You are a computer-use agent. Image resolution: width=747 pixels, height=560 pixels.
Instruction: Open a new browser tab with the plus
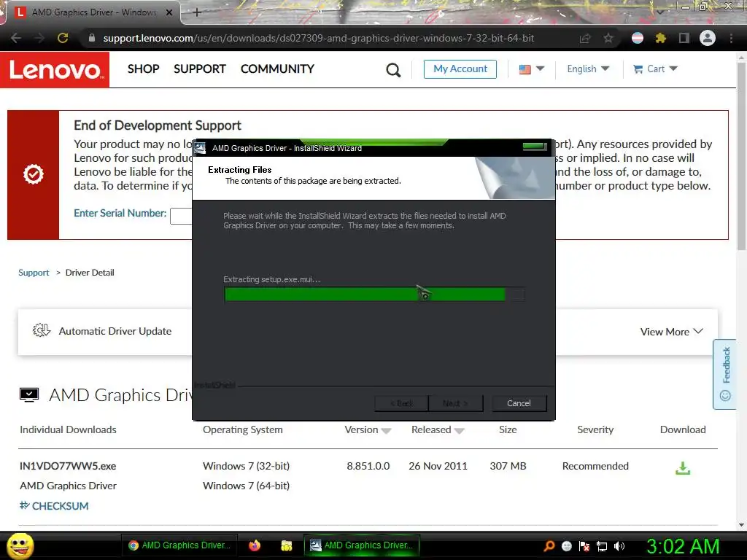point(197,12)
